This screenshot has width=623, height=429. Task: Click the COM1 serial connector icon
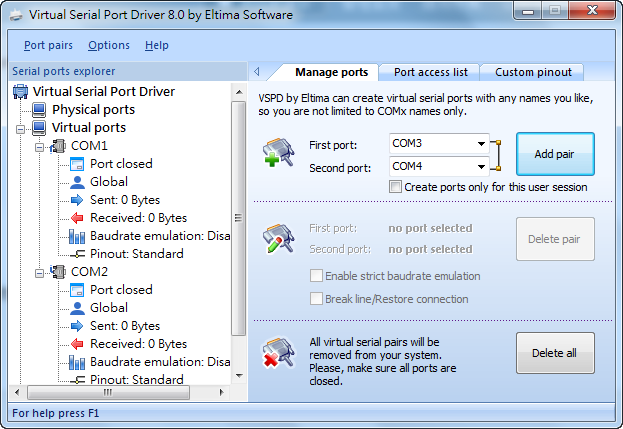58,146
